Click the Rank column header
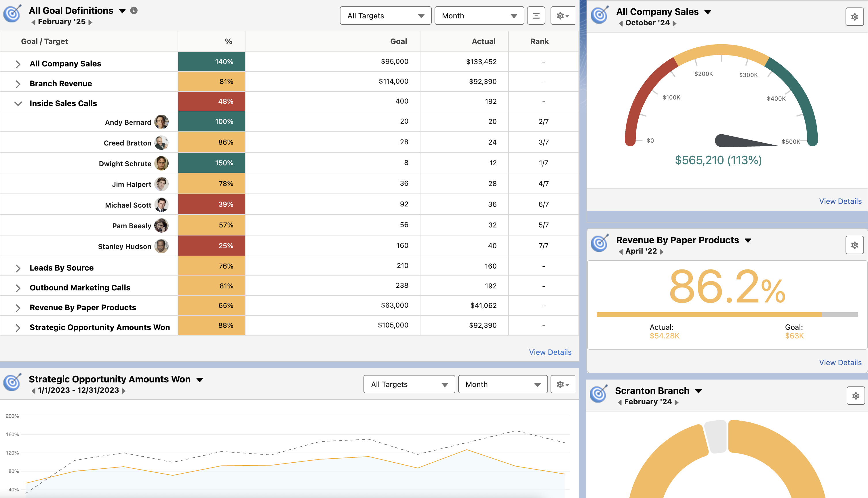 pyautogui.click(x=539, y=41)
